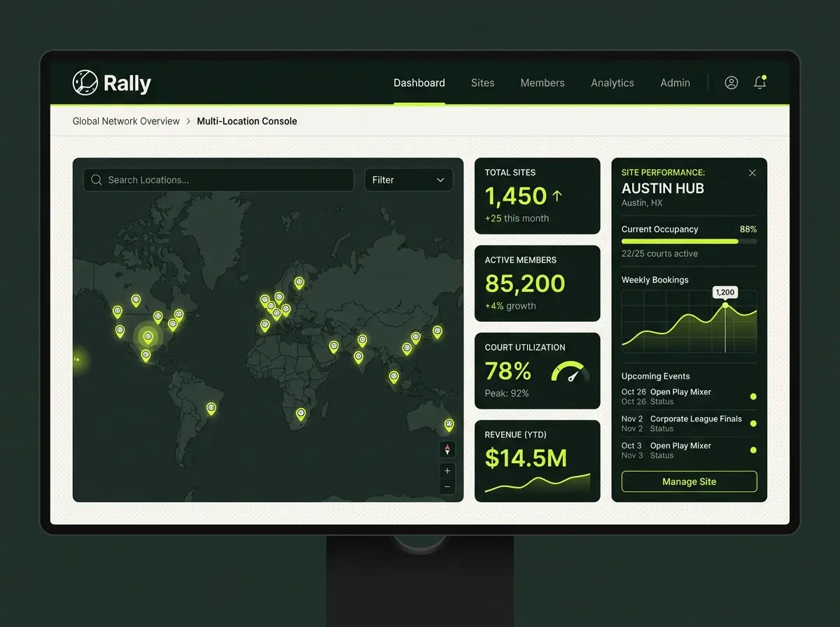The width and height of the screenshot is (840, 627).
Task: Open the Members tab
Action: [x=542, y=83]
